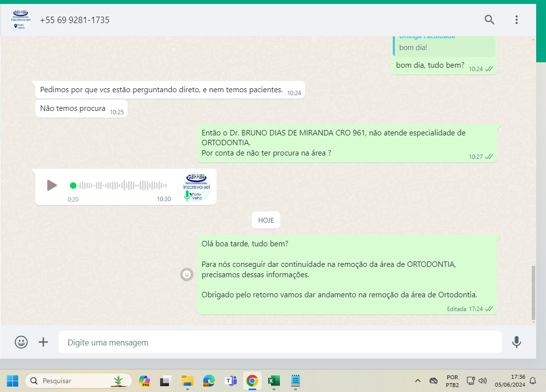
Task: React to the last message with emoji
Action: pyautogui.click(x=187, y=275)
